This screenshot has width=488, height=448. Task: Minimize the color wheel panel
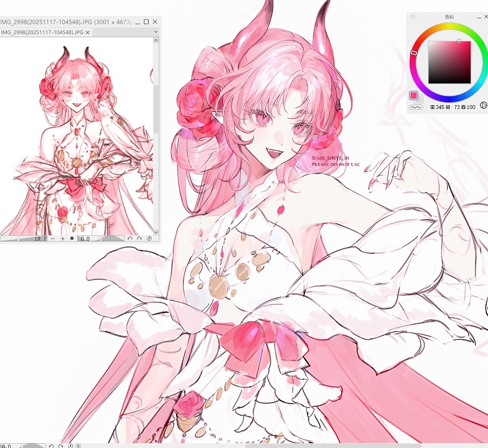[x=479, y=17]
